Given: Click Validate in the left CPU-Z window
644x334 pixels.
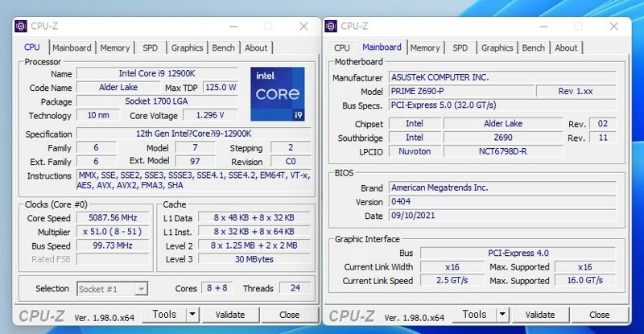Looking at the screenshot, I should (230, 315).
